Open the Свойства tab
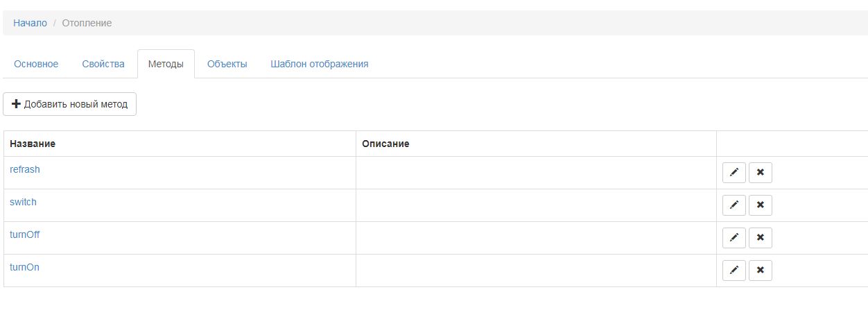Viewport: 868px width, 326px height. point(103,64)
